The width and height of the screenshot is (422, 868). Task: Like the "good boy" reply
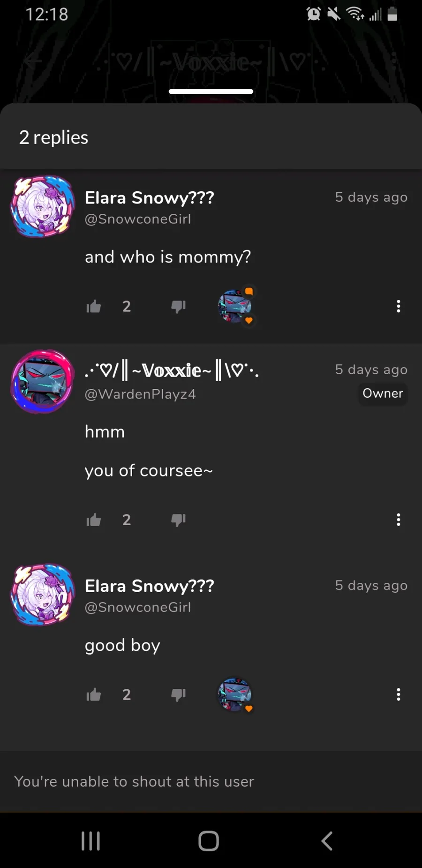tap(94, 694)
